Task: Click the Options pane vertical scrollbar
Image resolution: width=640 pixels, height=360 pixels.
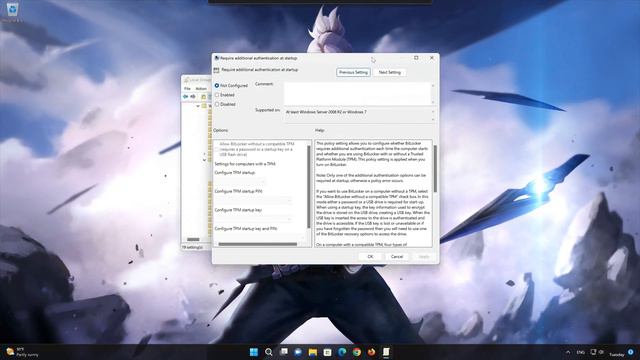Action: (x=309, y=188)
